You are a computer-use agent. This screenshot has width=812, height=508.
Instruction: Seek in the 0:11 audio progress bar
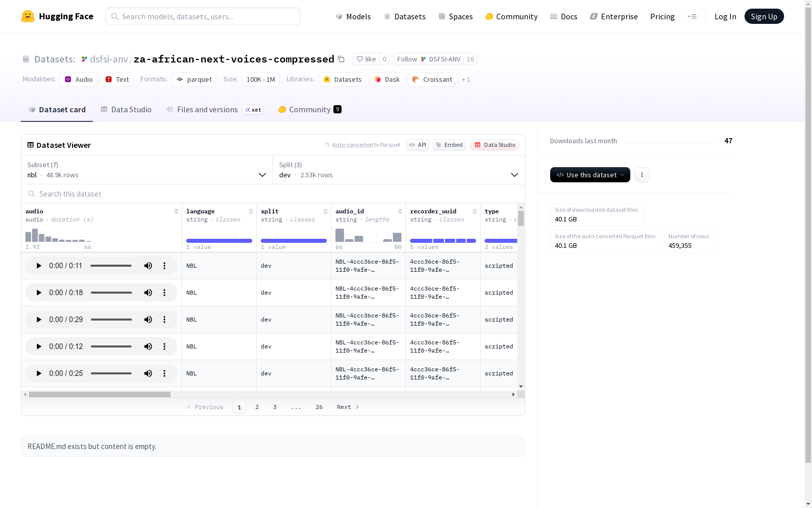111,266
